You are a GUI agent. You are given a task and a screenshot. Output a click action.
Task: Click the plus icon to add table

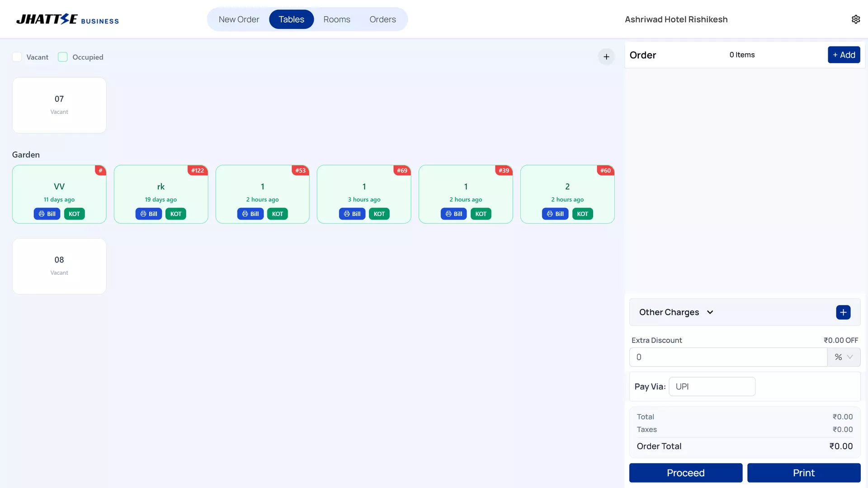point(606,56)
